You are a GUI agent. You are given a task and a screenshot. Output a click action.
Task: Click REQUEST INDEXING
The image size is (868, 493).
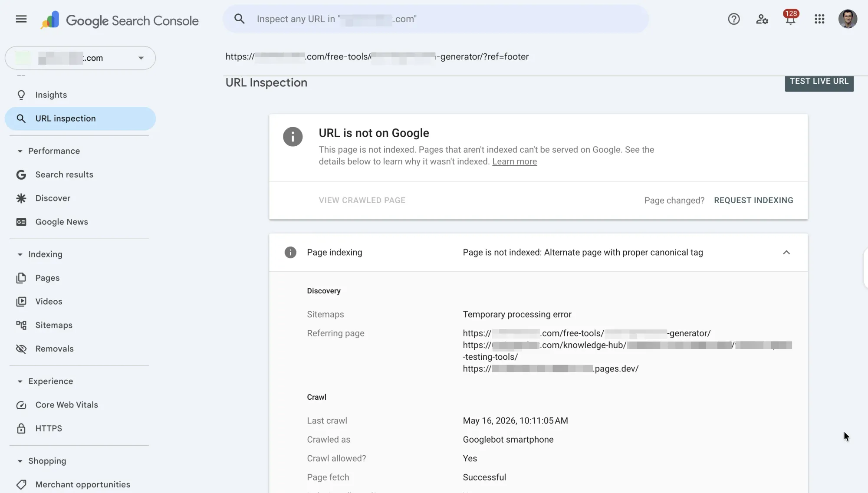click(x=753, y=200)
